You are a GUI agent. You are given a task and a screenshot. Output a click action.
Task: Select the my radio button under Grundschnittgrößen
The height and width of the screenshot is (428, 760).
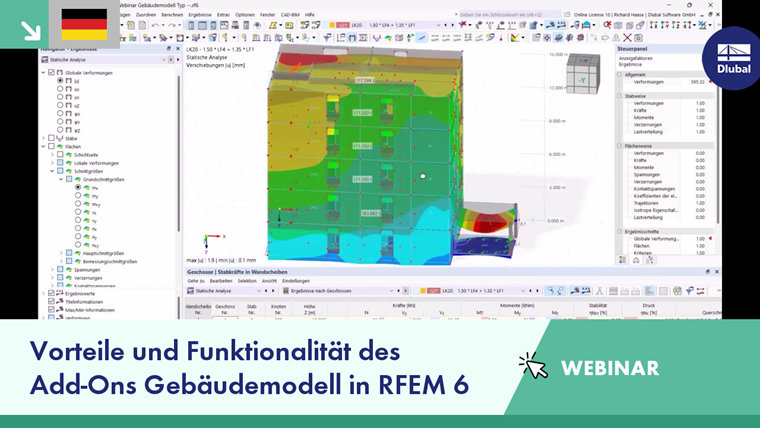point(78,195)
